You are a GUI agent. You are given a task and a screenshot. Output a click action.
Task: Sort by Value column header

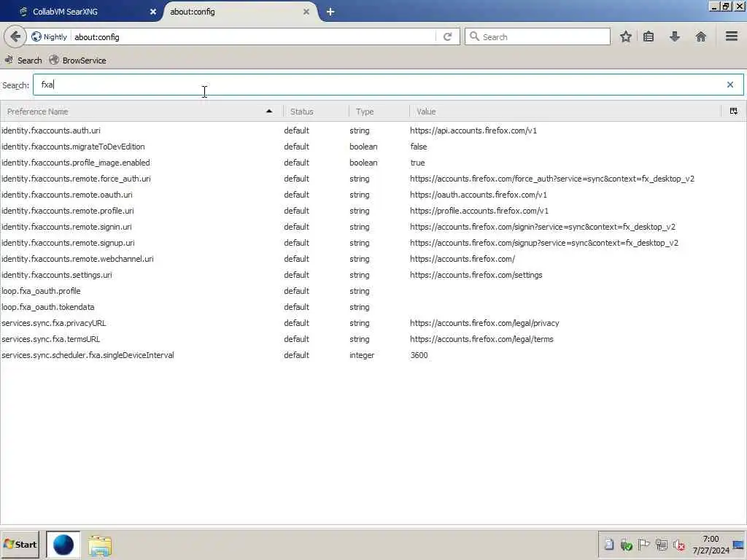565,112
